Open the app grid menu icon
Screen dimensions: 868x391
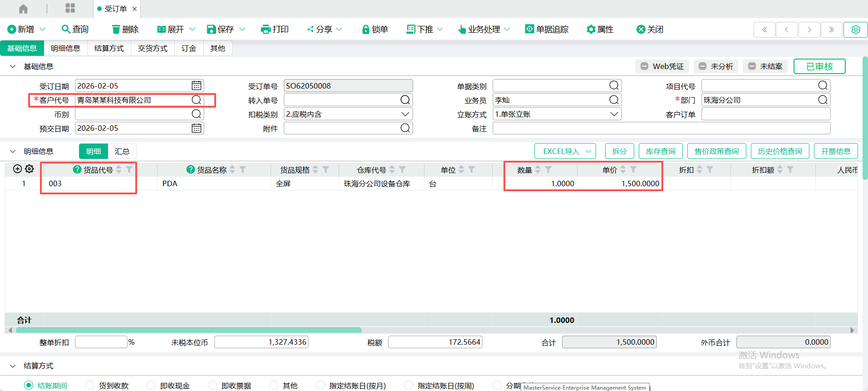point(70,8)
